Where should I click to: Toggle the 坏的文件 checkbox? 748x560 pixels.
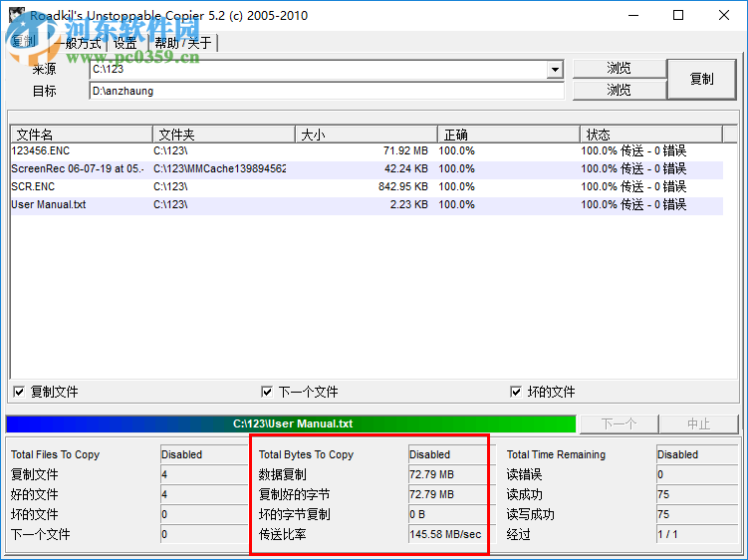coord(516,392)
